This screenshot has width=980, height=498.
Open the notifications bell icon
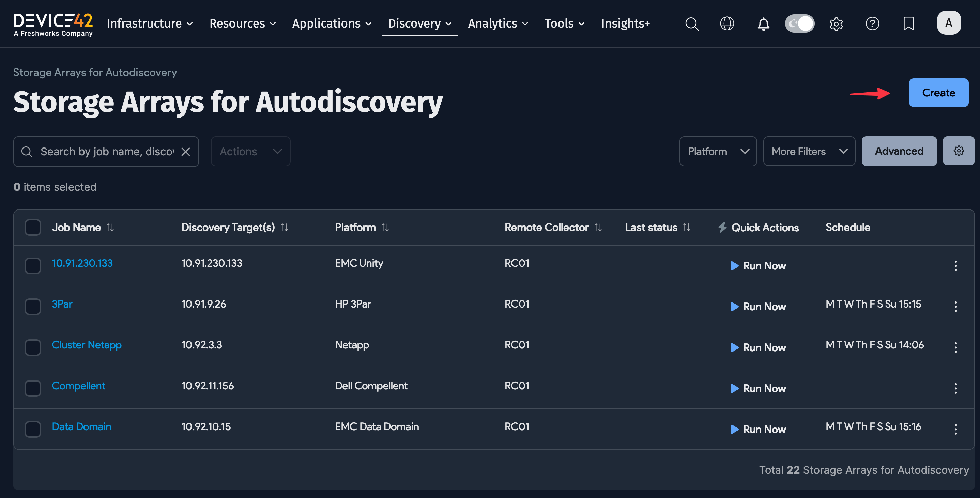763,24
